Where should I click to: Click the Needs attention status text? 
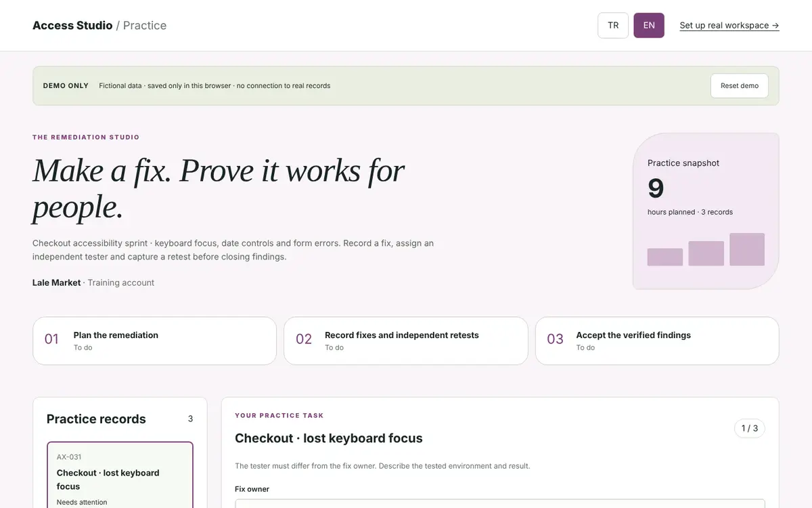(x=82, y=503)
